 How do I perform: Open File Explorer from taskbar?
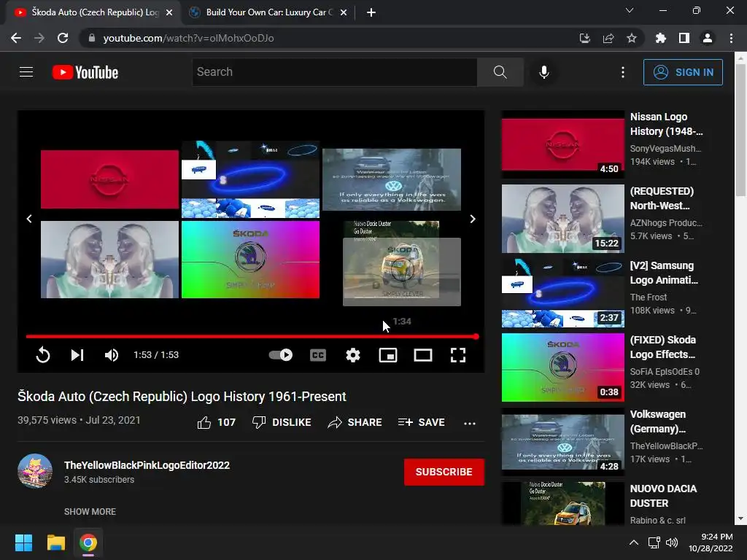click(55, 542)
